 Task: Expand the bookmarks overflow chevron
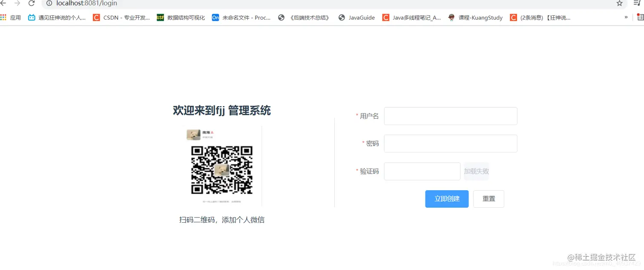(x=626, y=17)
